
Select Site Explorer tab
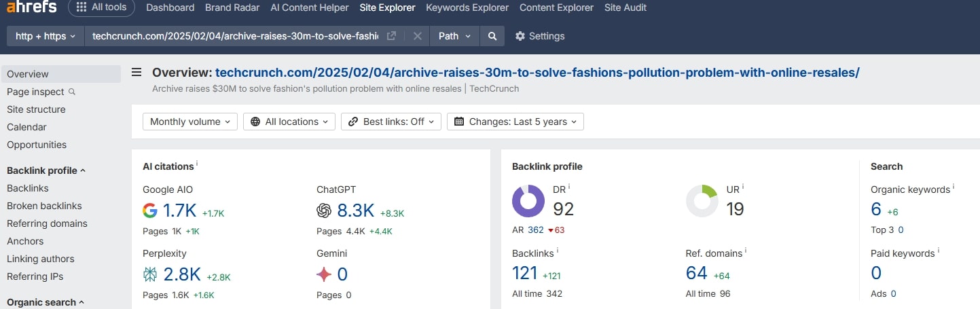387,7
